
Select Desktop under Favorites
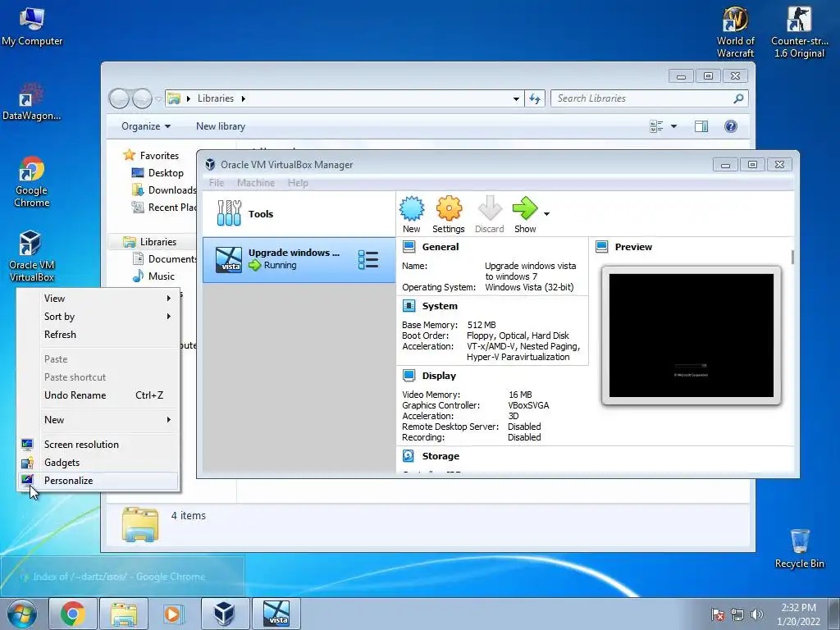166,172
